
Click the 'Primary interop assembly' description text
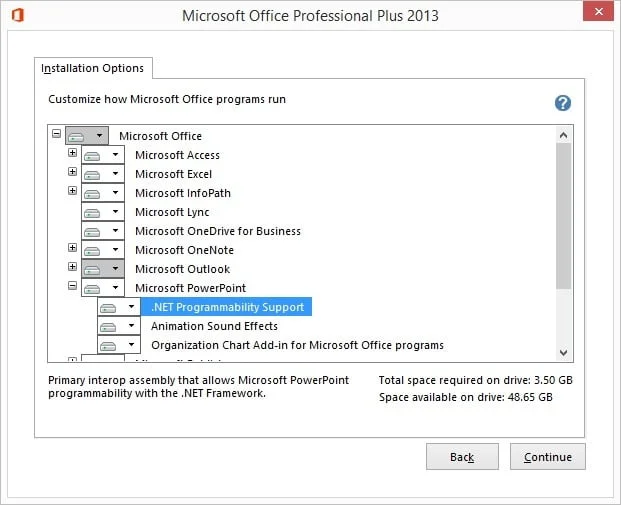[198, 387]
